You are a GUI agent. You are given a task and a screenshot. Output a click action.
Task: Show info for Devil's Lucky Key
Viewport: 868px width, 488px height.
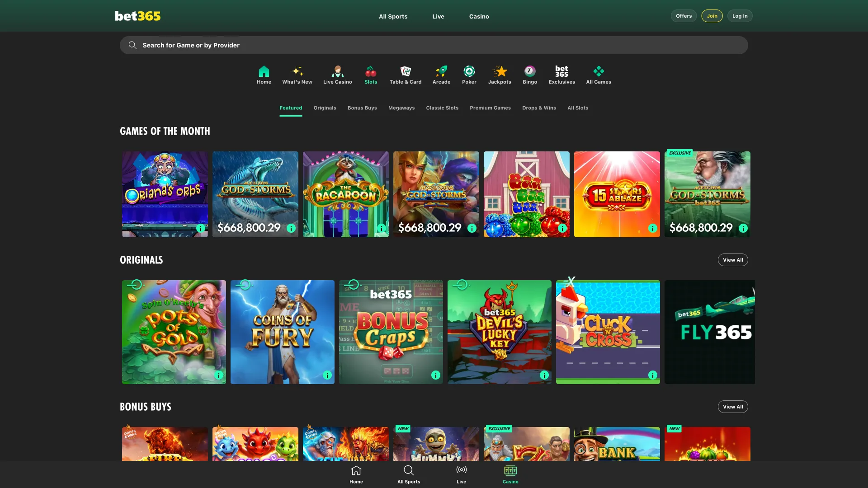[x=544, y=375]
